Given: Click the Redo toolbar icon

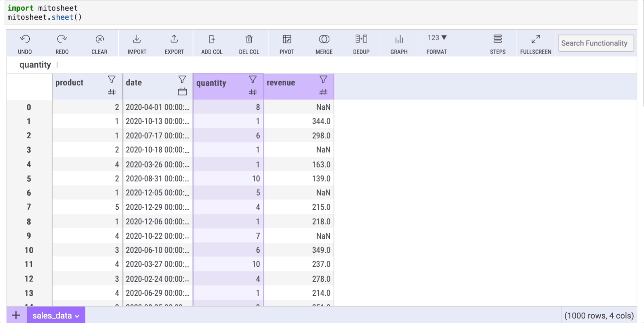Looking at the screenshot, I should click(62, 39).
